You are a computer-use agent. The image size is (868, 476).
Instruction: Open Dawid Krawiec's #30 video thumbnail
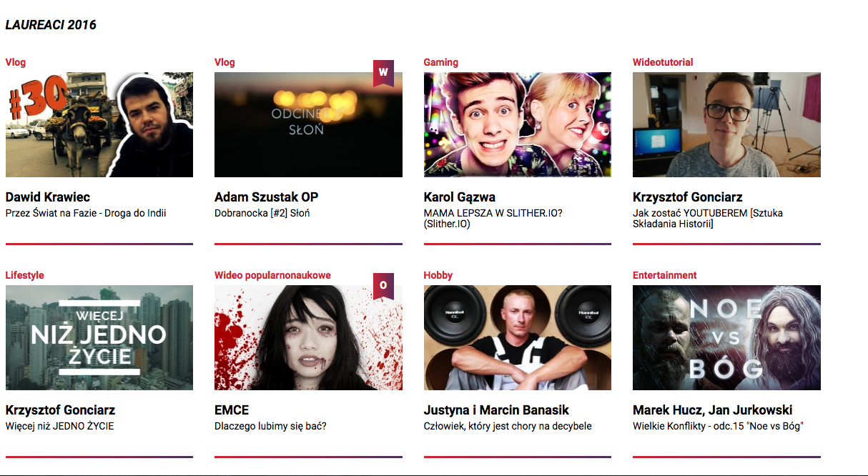pyautogui.click(x=99, y=124)
